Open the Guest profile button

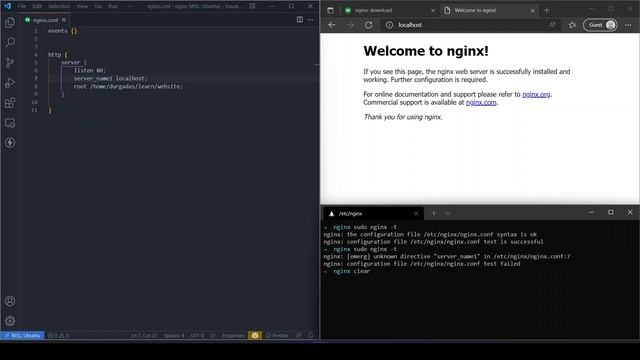pos(600,25)
